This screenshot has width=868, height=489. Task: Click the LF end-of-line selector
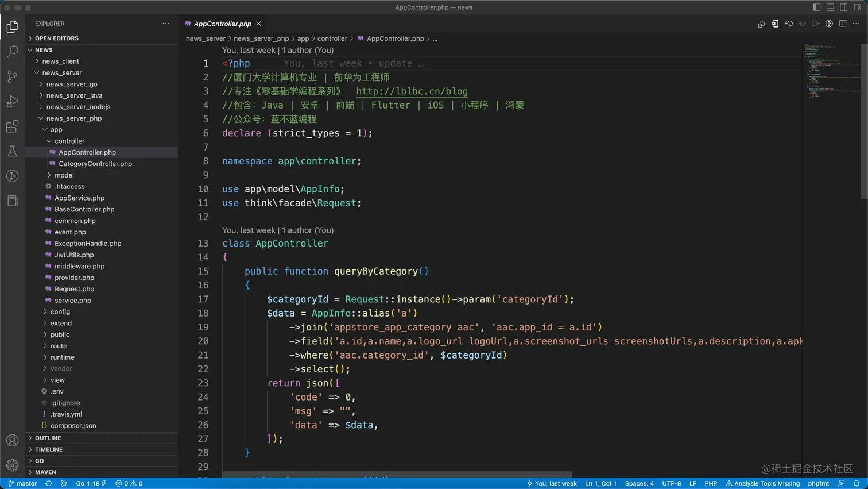tap(693, 483)
